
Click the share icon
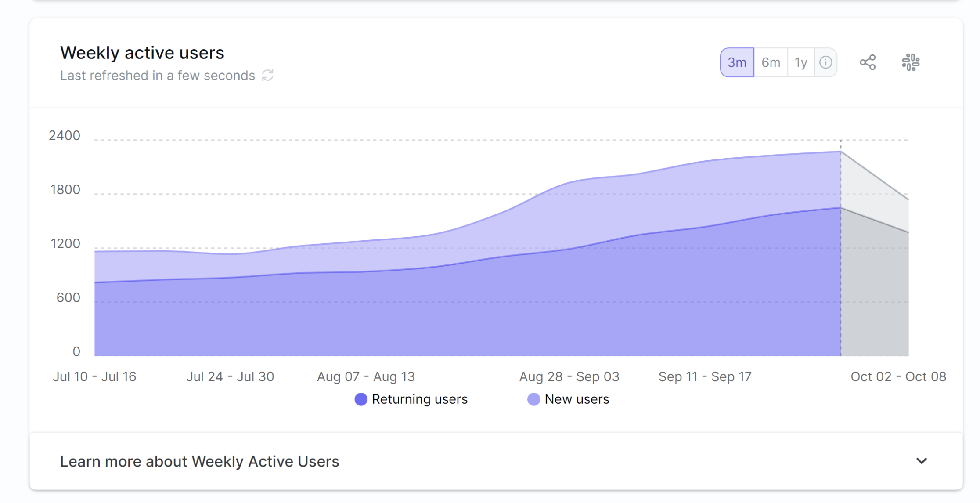coord(868,62)
